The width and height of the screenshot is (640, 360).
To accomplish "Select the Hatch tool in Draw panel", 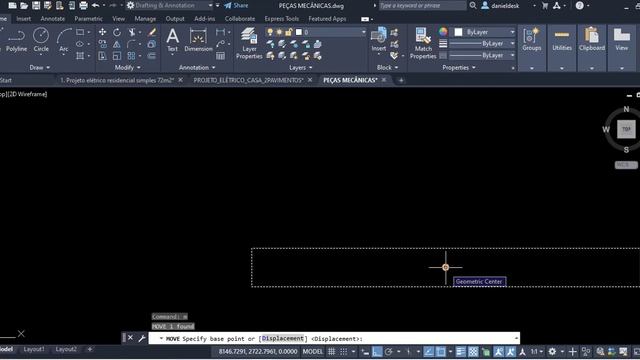I will pos(80,56).
